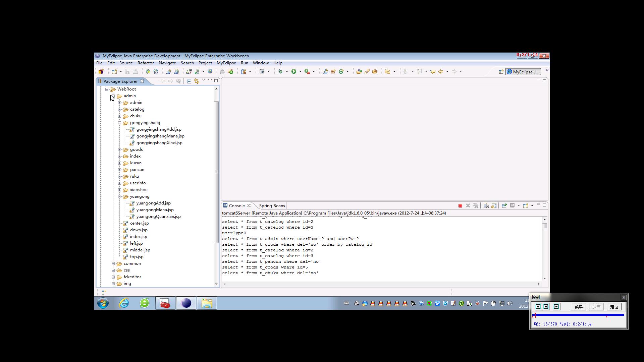The width and height of the screenshot is (644, 362).
Task: Open the file explorer taskbar icon
Action: 207,303
